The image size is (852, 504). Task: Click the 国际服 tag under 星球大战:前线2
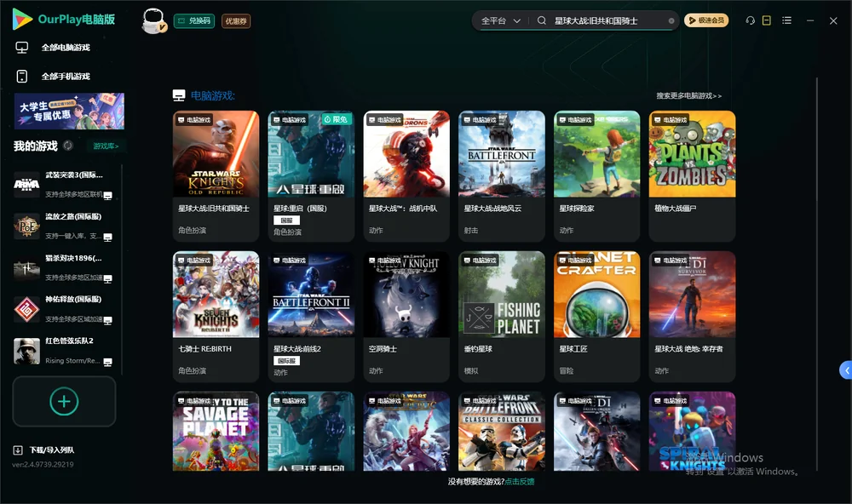[x=286, y=361]
